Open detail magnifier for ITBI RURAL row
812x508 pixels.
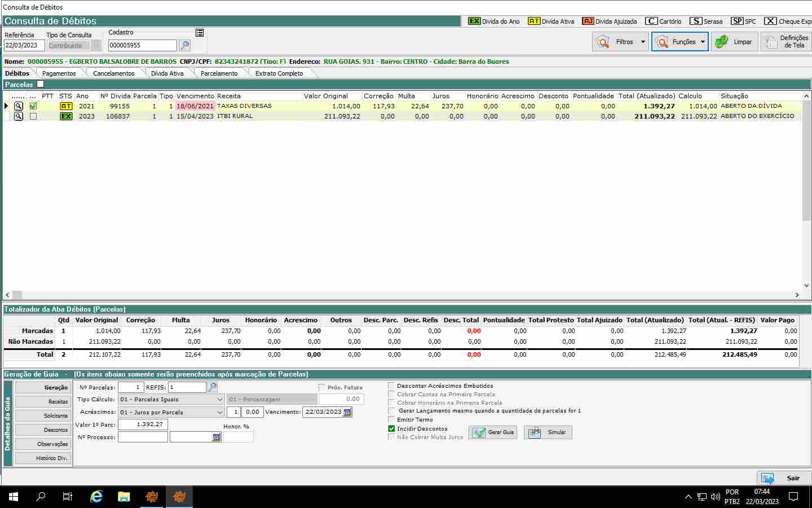click(19, 116)
